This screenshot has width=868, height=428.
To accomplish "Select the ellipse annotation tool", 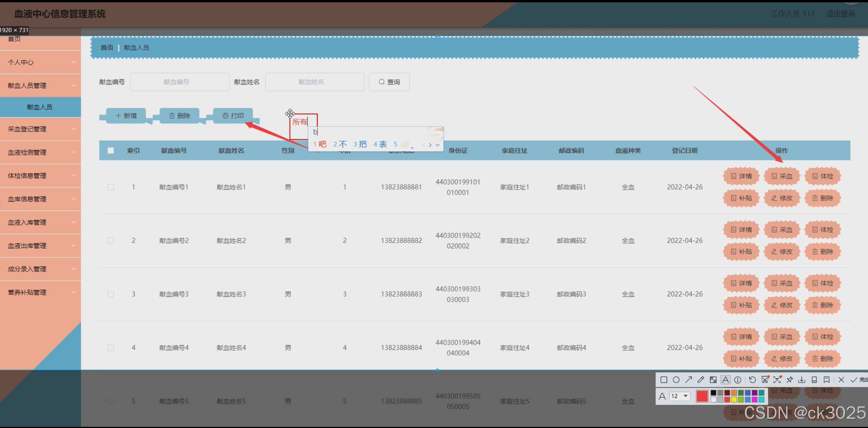I will click(x=676, y=380).
